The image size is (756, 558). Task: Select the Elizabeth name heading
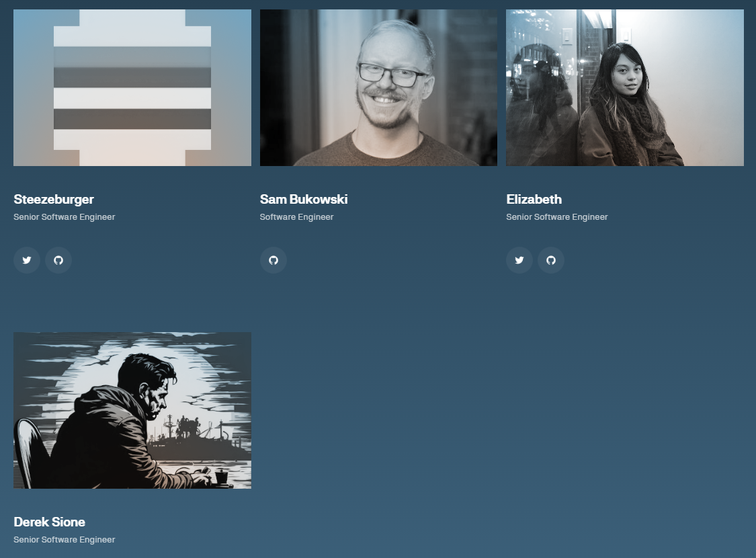point(534,199)
